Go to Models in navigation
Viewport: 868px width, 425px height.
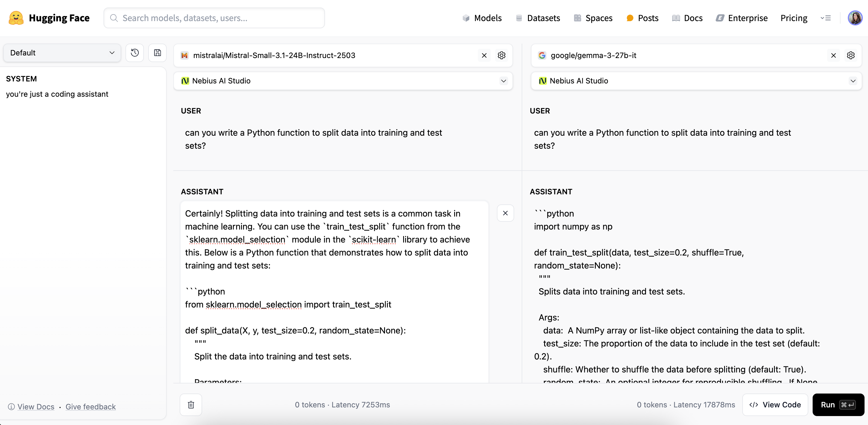point(482,18)
